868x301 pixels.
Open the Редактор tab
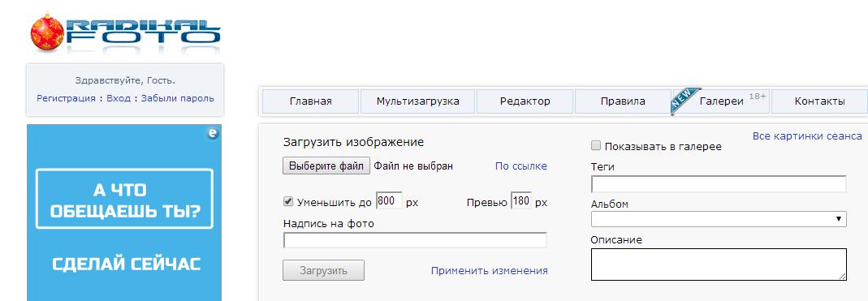click(525, 101)
